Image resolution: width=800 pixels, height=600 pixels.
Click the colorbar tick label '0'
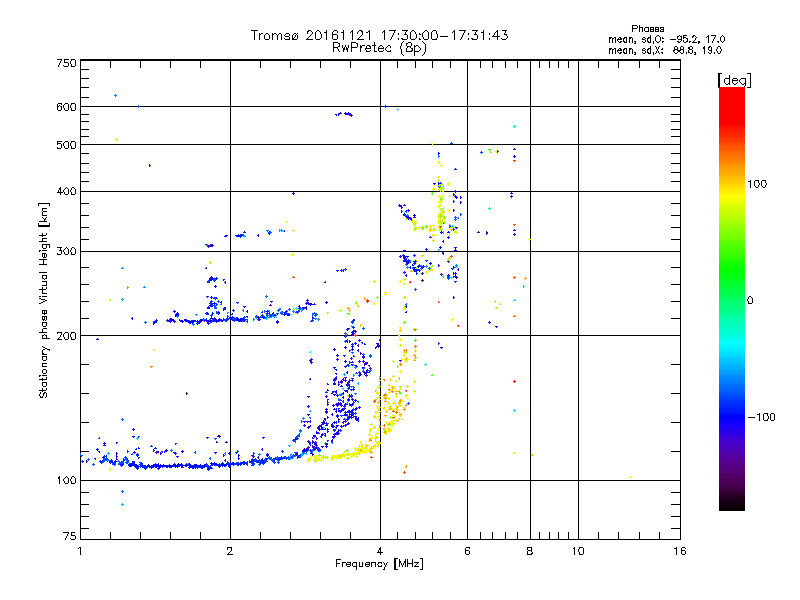750,300
